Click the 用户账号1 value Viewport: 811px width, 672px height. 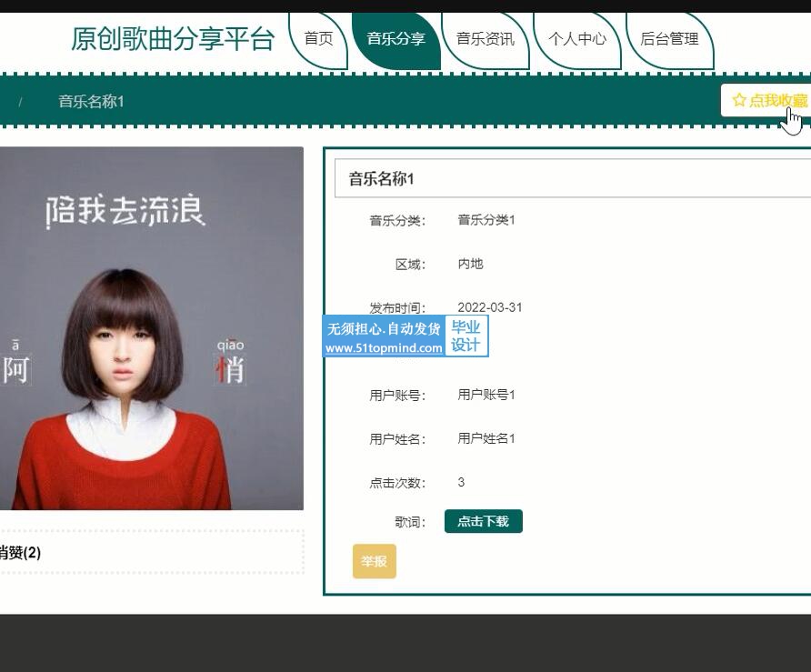486,395
